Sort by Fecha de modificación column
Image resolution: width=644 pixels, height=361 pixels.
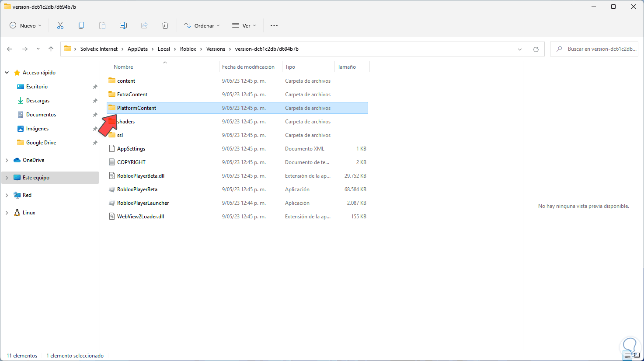pyautogui.click(x=248, y=67)
